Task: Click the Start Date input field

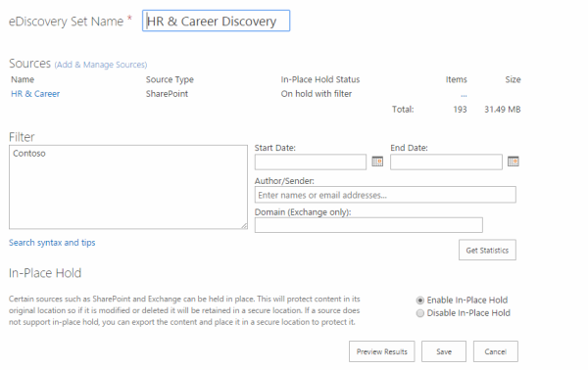Action: tap(311, 162)
